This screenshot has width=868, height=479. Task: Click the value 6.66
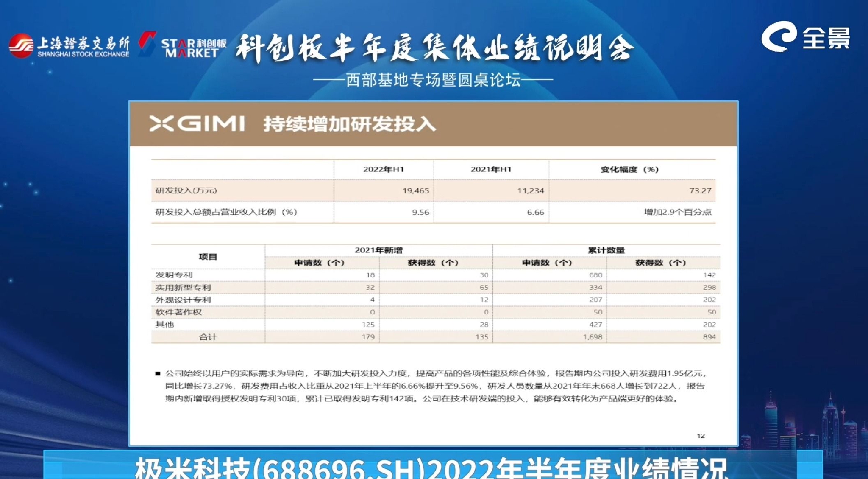coord(536,212)
